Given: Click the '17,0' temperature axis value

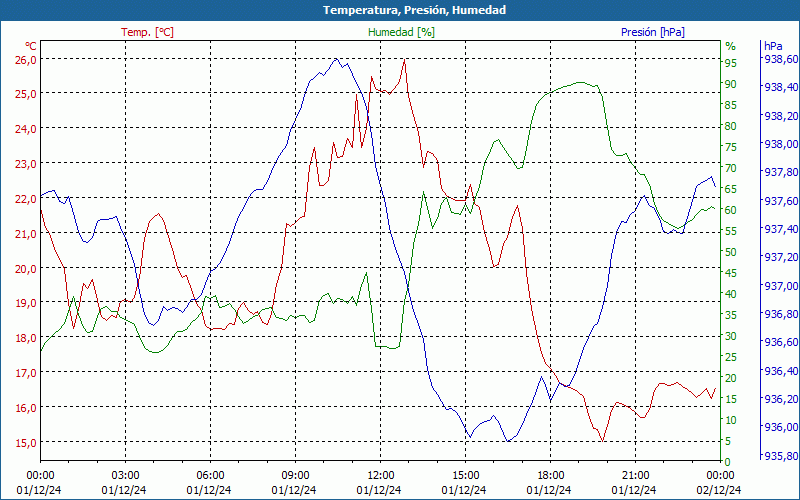Looking at the screenshot, I should pos(26,373).
